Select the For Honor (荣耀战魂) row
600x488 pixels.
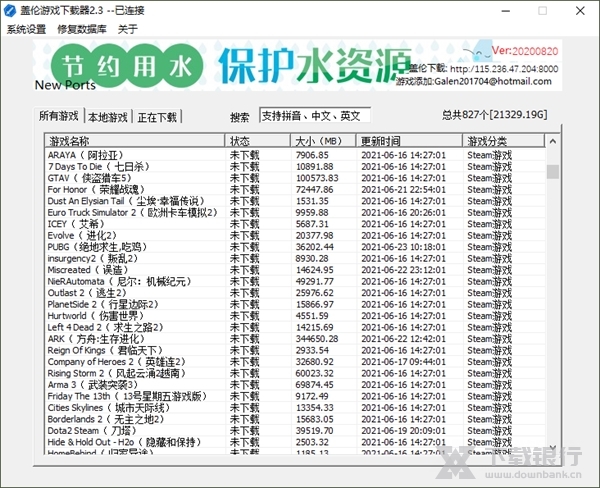click(295, 189)
